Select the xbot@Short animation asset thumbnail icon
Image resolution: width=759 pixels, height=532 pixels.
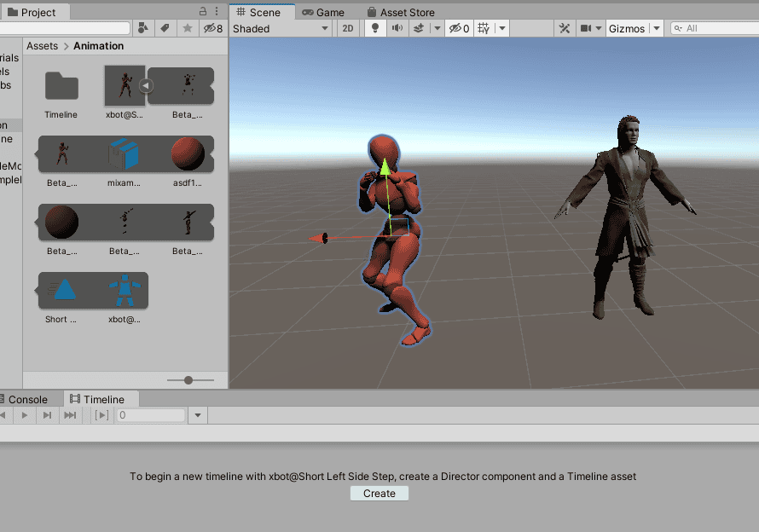(x=124, y=85)
